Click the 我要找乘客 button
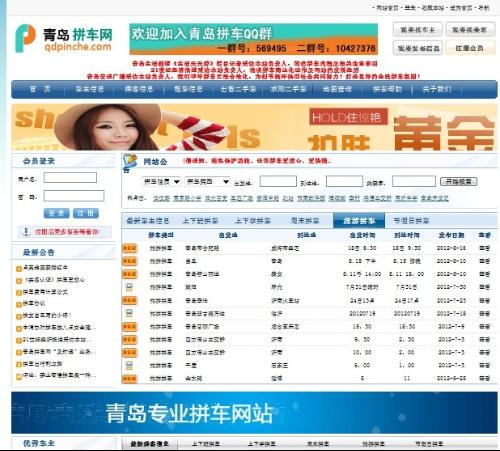500x451 pixels. pyautogui.click(x=469, y=30)
